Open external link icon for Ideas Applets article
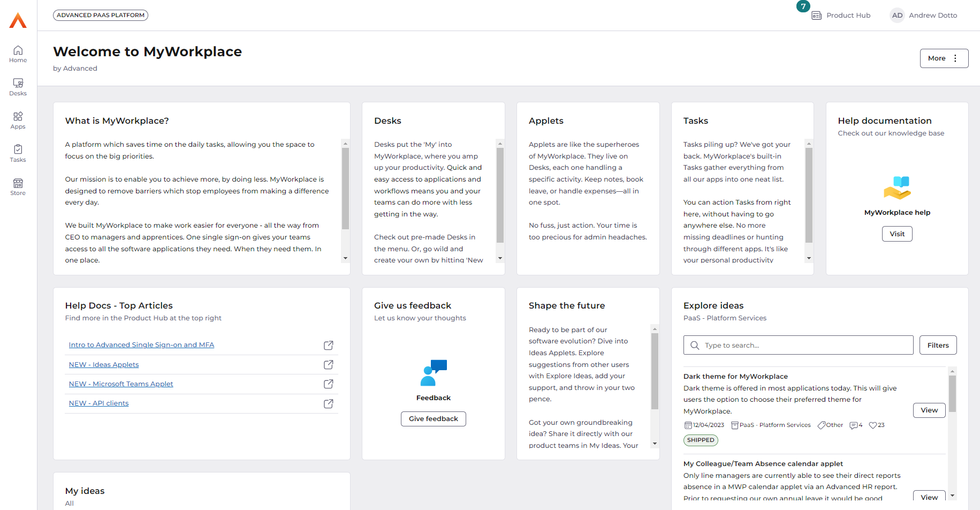The image size is (980, 510). pyautogui.click(x=329, y=365)
